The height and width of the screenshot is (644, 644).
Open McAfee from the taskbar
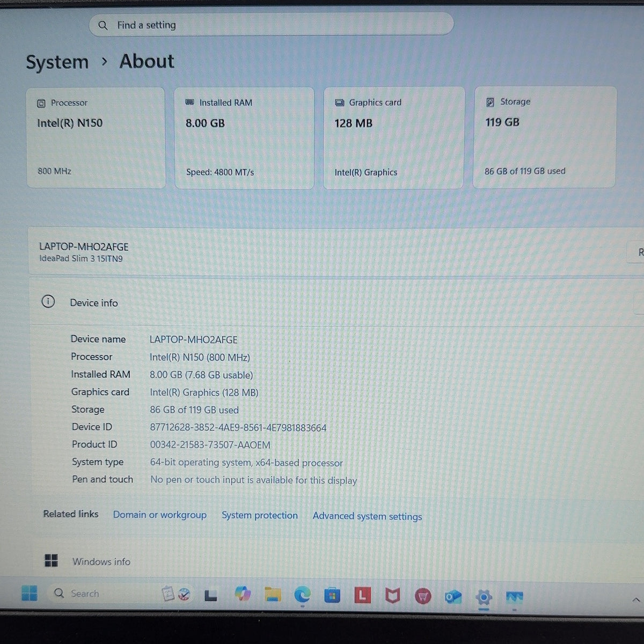coord(393,595)
